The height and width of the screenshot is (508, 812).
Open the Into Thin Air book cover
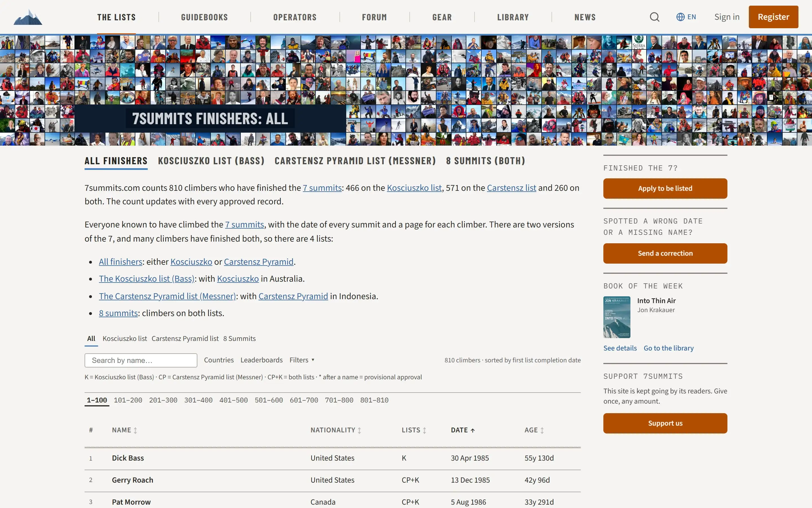point(617,317)
